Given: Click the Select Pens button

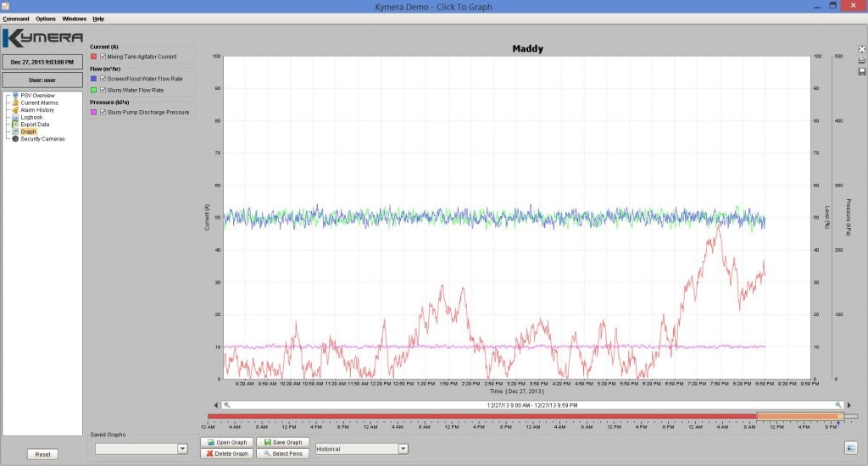Looking at the screenshot, I should pyautogui.click(x=282, y=453).
